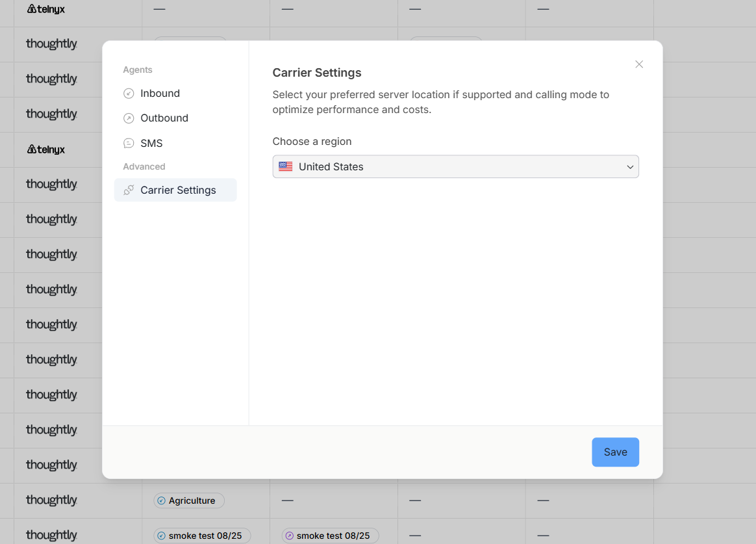Switch to the Outbound agents section
This screenshot has height=544, width=756.
pos(164,118)
